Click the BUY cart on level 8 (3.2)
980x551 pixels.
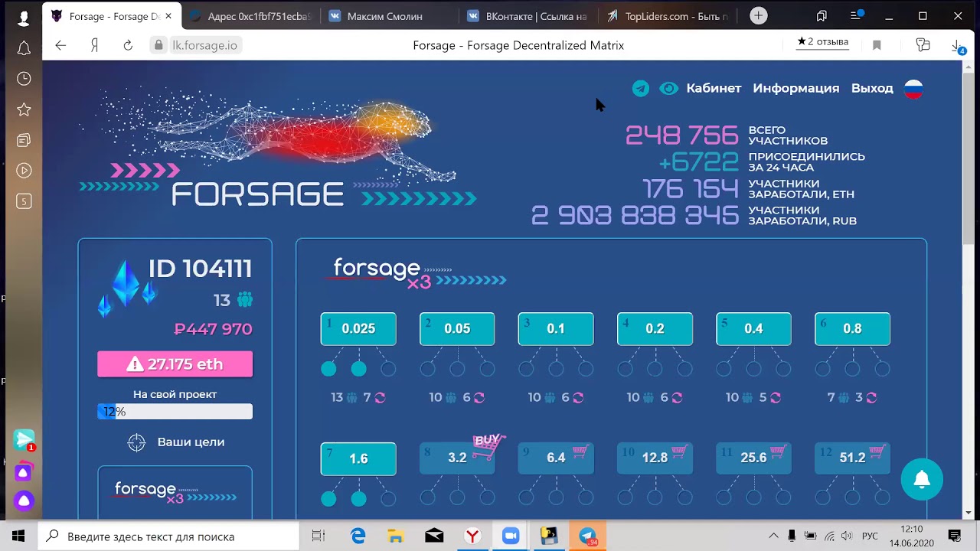(488, 445)
